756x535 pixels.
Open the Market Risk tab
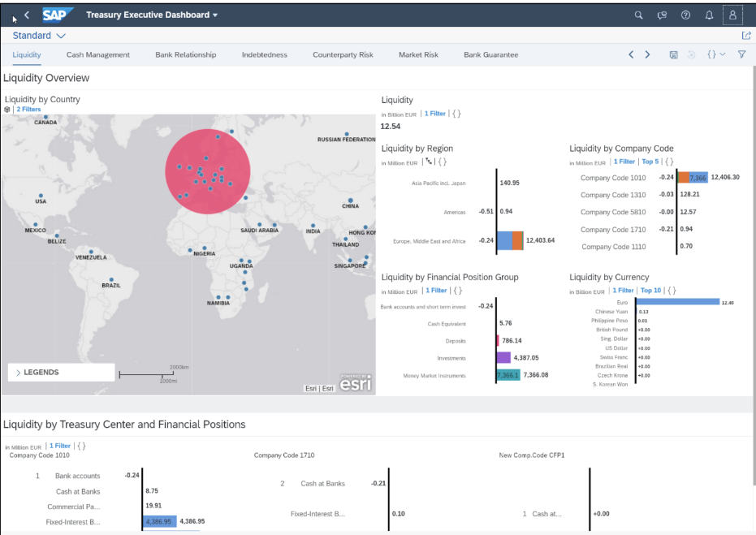pyautogui.click(x=418, y=55)
